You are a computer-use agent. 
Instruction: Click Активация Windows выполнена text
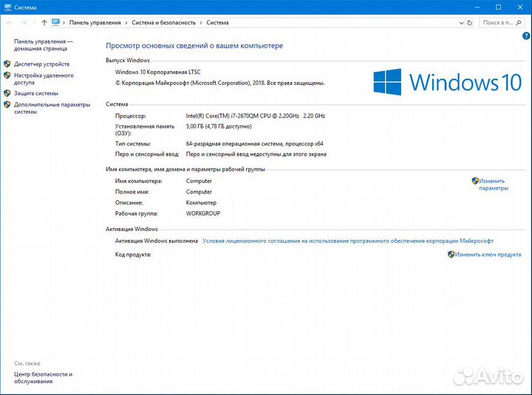[x=157, y=241]
